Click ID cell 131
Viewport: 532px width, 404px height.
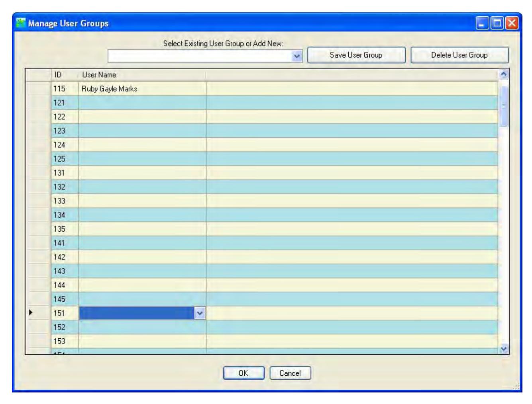tap(65, 173)
